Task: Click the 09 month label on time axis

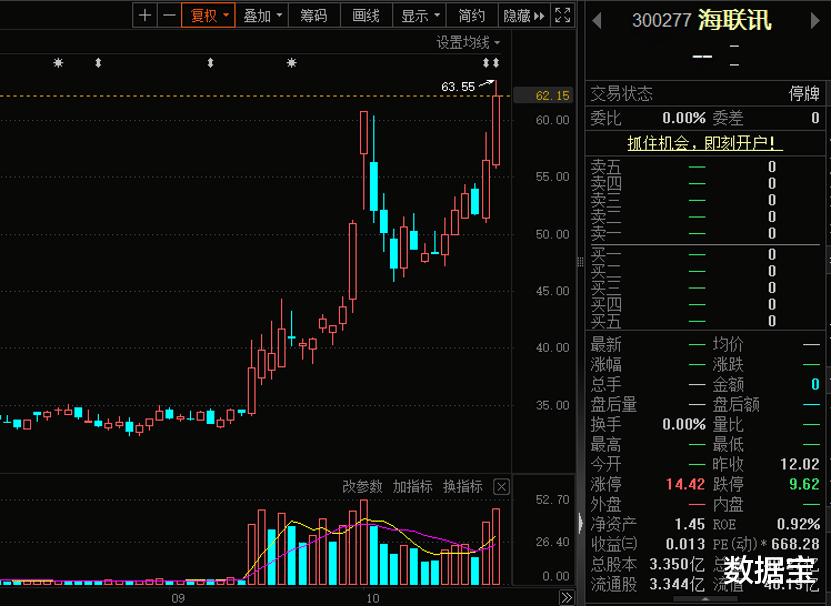Action: (x=178, y=599)
